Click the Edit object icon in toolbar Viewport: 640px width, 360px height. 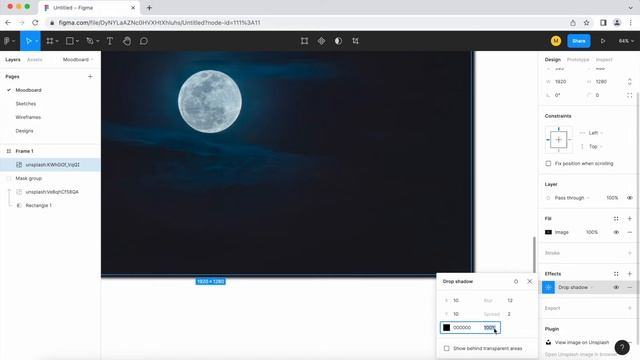point(304,41)
